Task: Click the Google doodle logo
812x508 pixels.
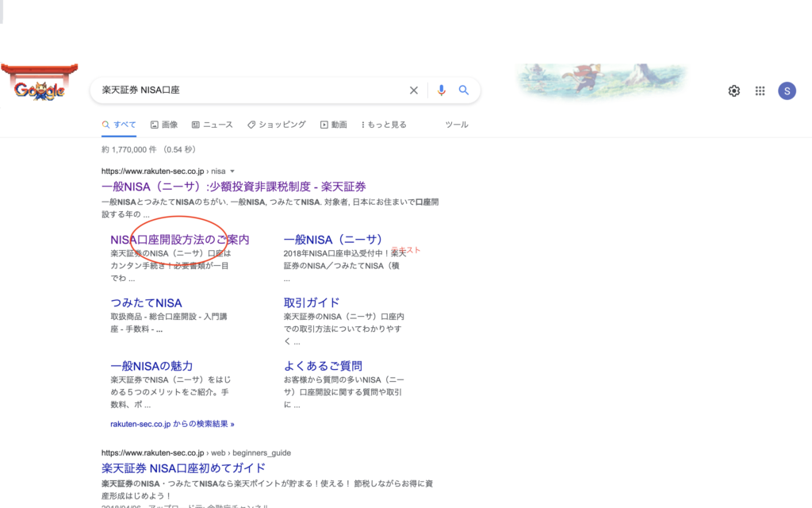Action: (x=39, y=89)
